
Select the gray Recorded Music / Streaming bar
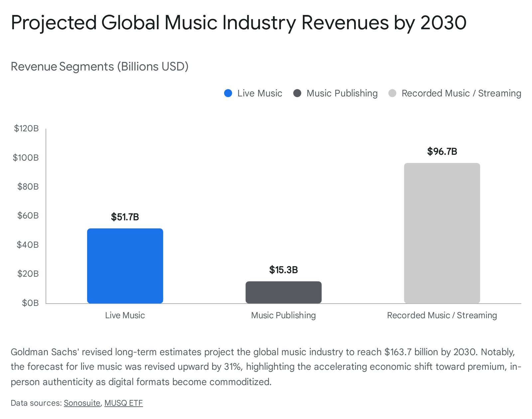(442, 233)
